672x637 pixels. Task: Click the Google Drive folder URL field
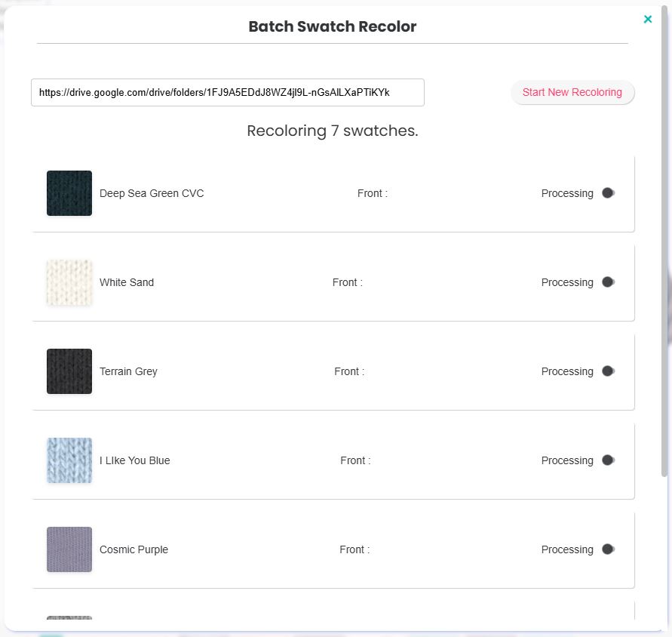click(x=227, y=93)
